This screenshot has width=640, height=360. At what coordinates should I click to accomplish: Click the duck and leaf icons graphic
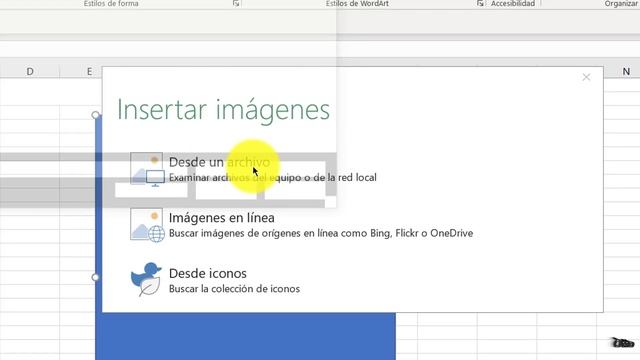pyautogui.click(x=146, y=280)
